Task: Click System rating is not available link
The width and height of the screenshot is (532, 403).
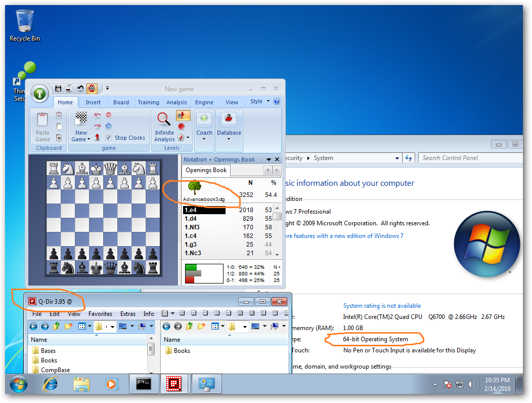Action: point(382,306)
